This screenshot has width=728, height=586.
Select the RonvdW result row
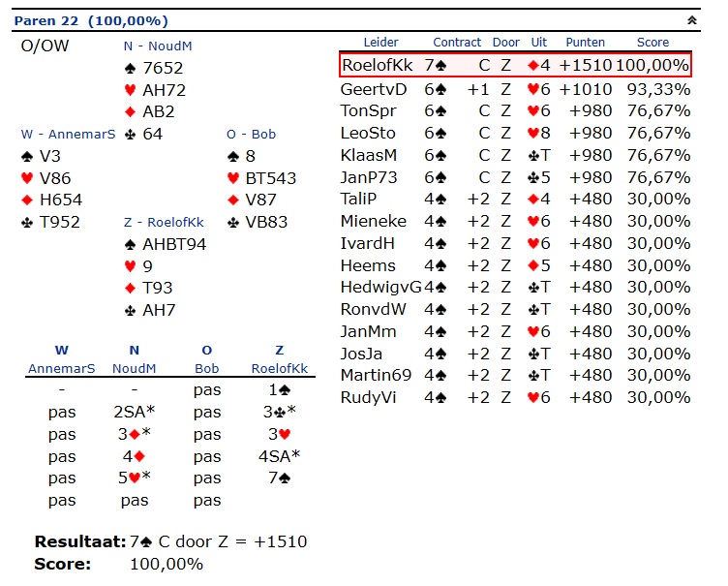(515, 310)
